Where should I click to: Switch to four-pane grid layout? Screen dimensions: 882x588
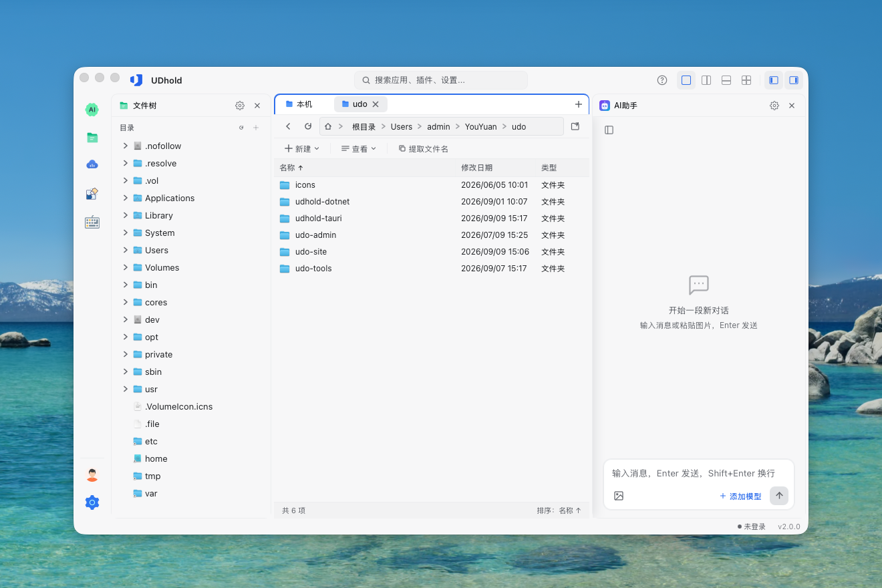(x=746, y=80)
